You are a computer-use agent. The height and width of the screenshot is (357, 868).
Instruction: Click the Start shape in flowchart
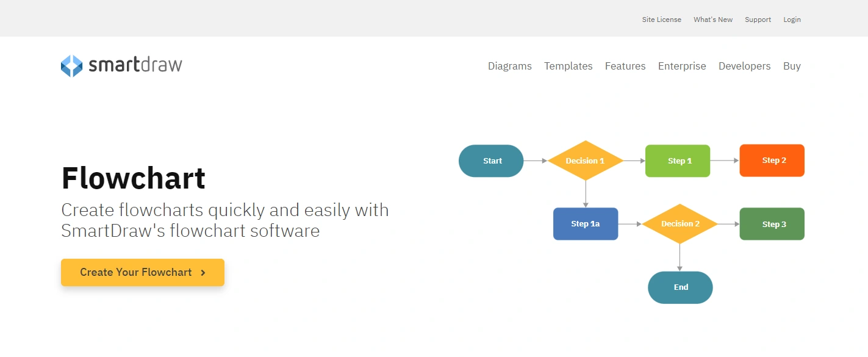click(x=491, y=161)
